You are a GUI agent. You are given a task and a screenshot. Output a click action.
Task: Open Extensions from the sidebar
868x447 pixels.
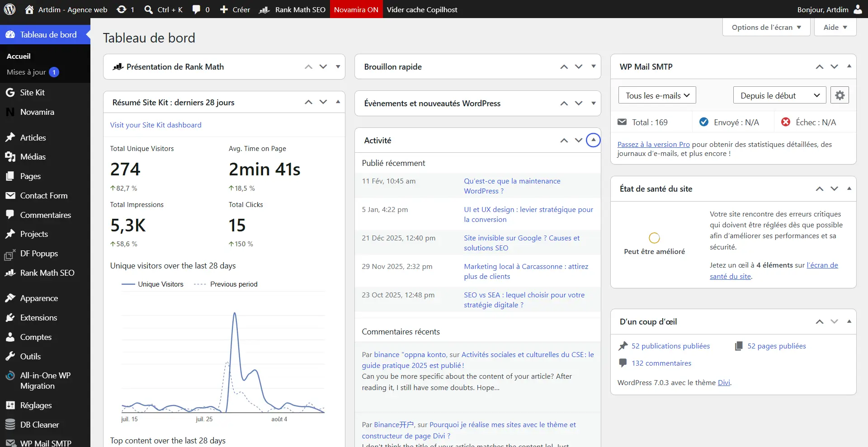(45, 318)
